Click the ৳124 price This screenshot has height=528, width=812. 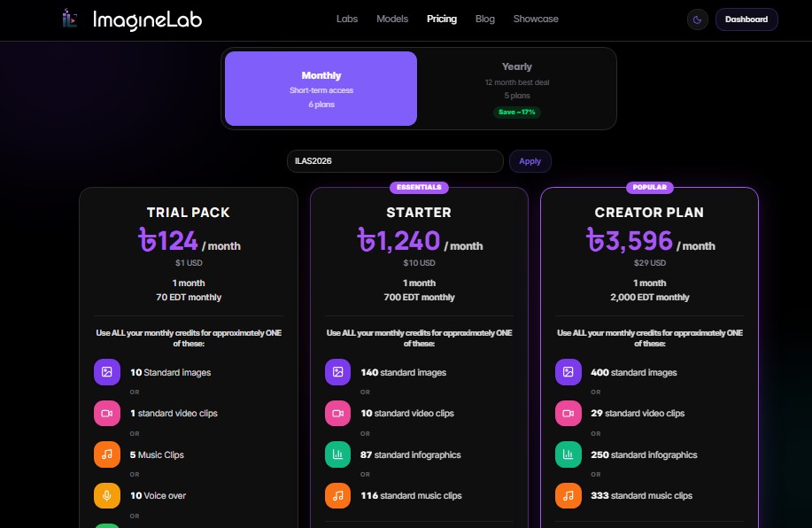click(x=167, y=240)
